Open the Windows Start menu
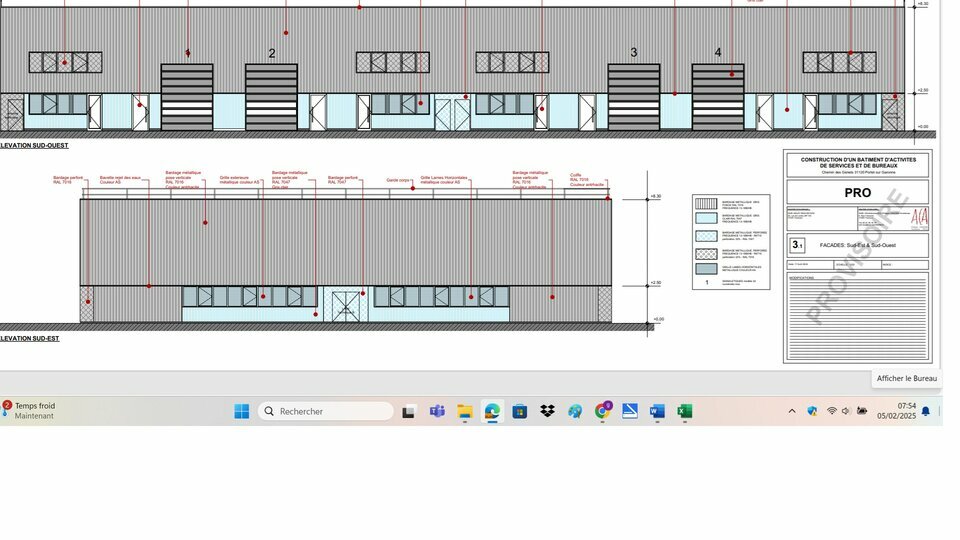Image resolution: width=960 pixels, height=540 pixels. click(x=242, y=411)
